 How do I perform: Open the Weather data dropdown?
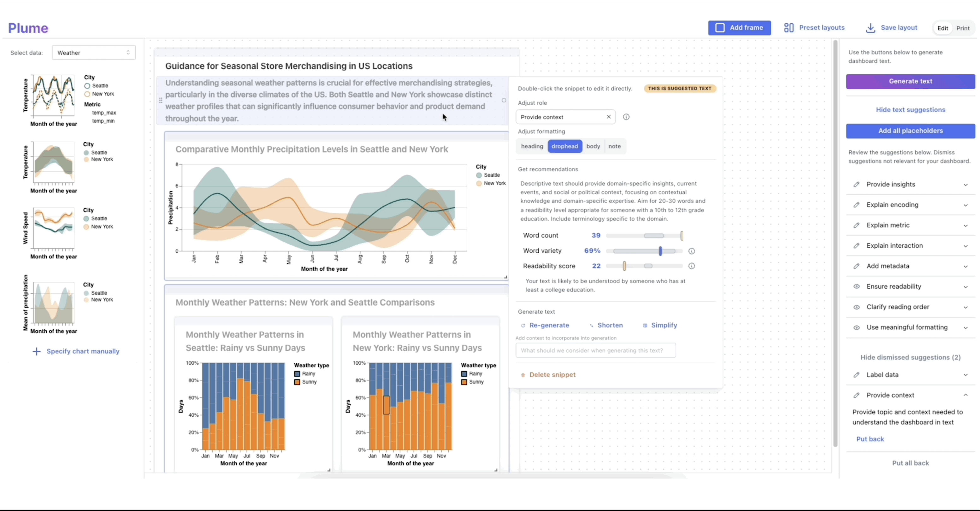coord(94,53)
